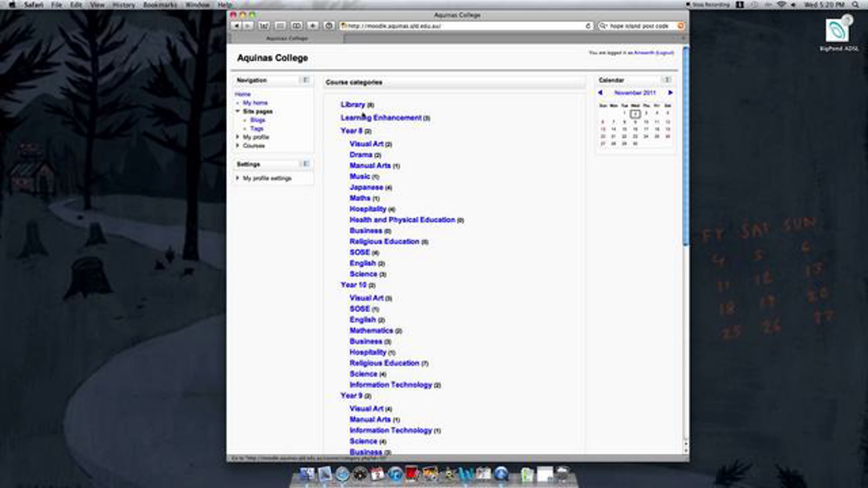
Task: Open iTunes from the Dock
Action: [395, 474]
